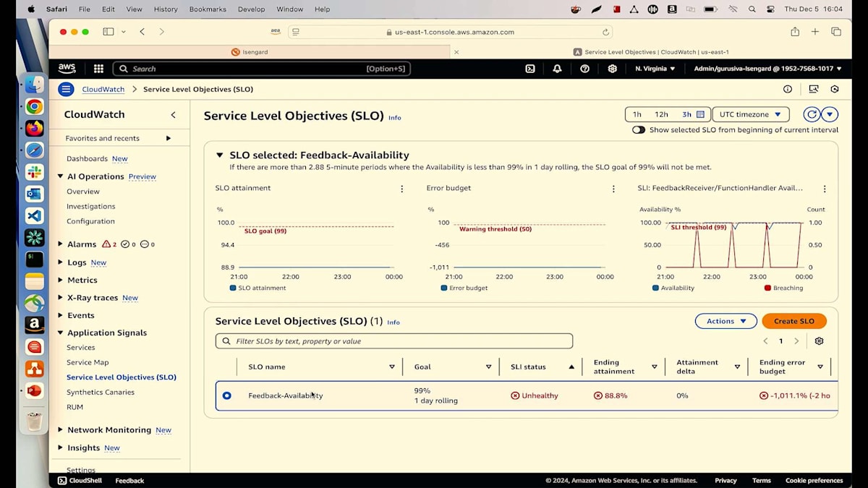The image size is (868, 488).
Task: Click the Create SLO button
Action: [793, 321]
